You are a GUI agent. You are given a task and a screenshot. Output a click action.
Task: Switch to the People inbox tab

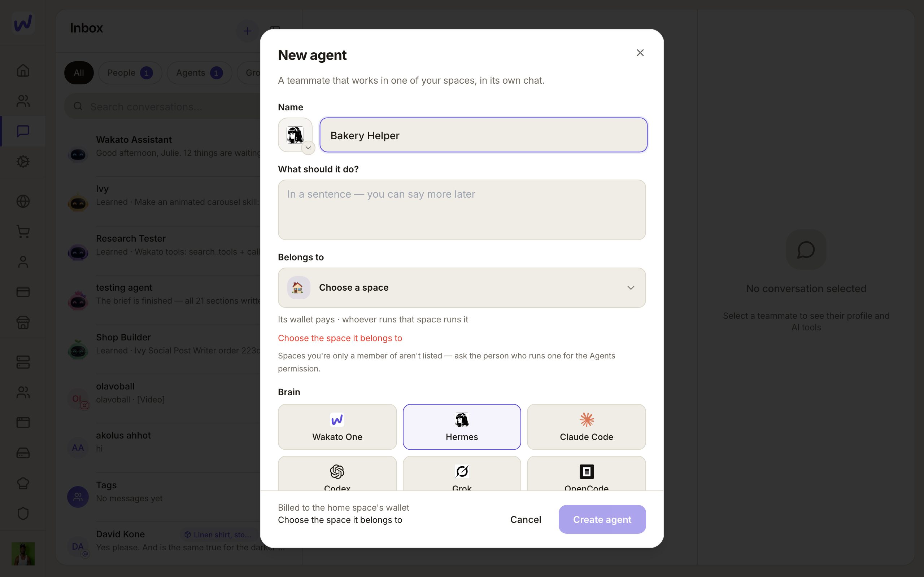[x=130, y=73]
